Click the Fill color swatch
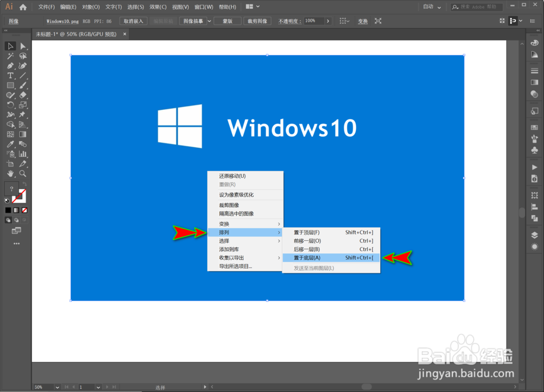Image resolution: width=544 pixels, height=392 pixels. [x=11, y=189]
